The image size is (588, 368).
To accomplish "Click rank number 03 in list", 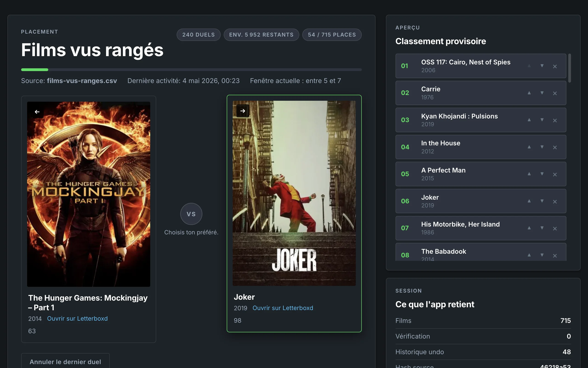I will (x=405, y=120).
